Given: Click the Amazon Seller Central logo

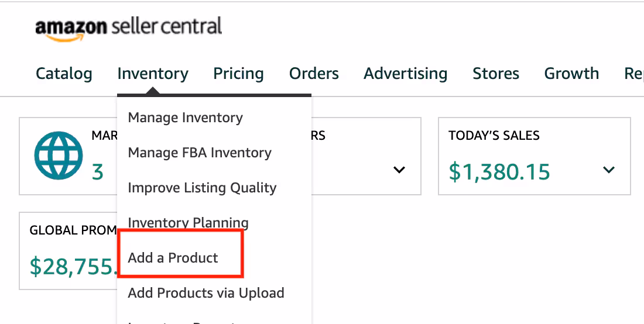Looking at the screenshot, I should point(129,28).
